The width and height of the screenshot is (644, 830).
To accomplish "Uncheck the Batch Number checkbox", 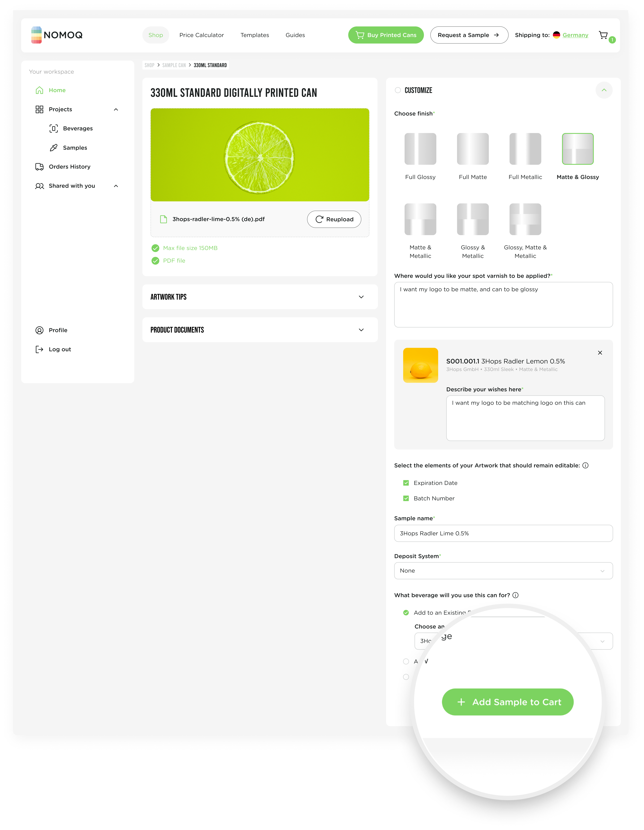I will point(406,498).
